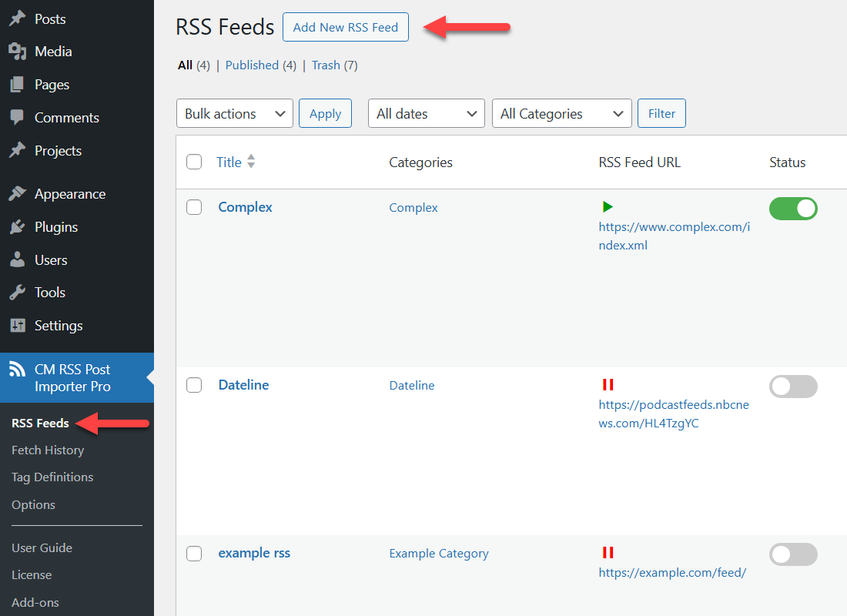Open the example rss title link
Screen dimensions: 847x616
pos(254,553)
